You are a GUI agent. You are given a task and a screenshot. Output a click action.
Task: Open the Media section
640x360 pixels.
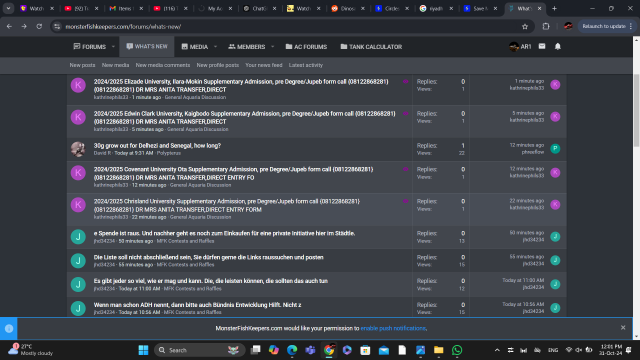[195, 47]
